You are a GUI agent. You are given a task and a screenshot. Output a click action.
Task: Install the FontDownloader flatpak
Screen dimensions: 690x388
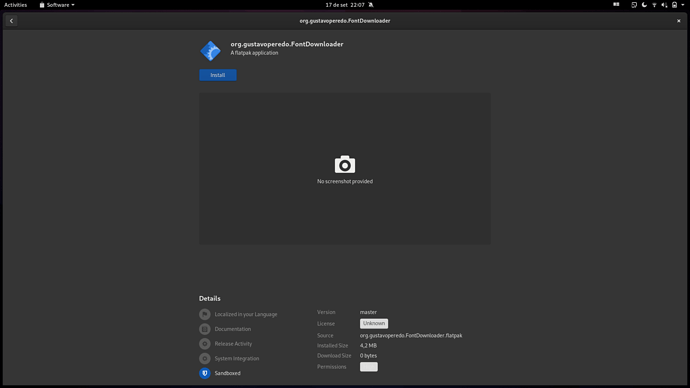point(218,75)
